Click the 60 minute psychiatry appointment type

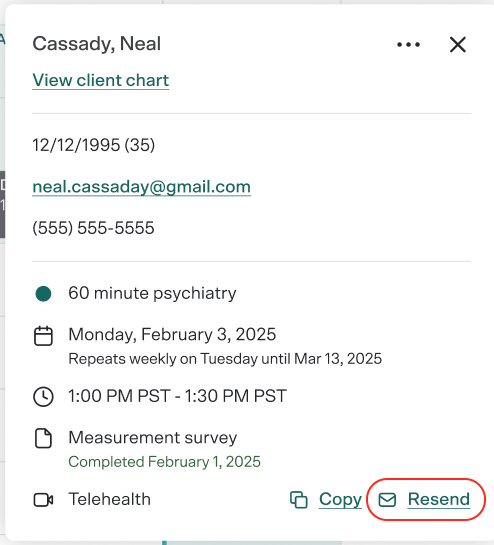(x=152, y=293)
